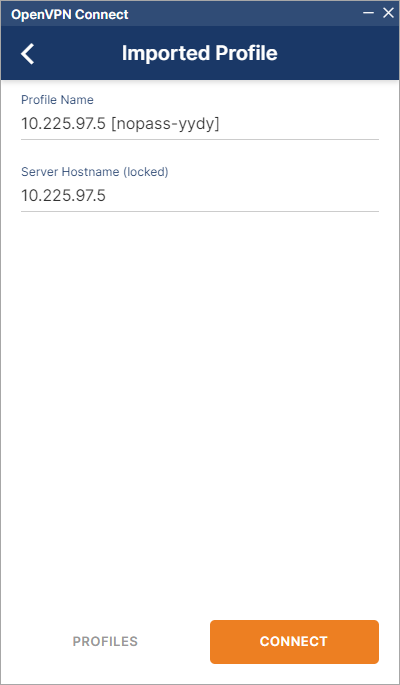Open the PROFILES list

(105, 641)
